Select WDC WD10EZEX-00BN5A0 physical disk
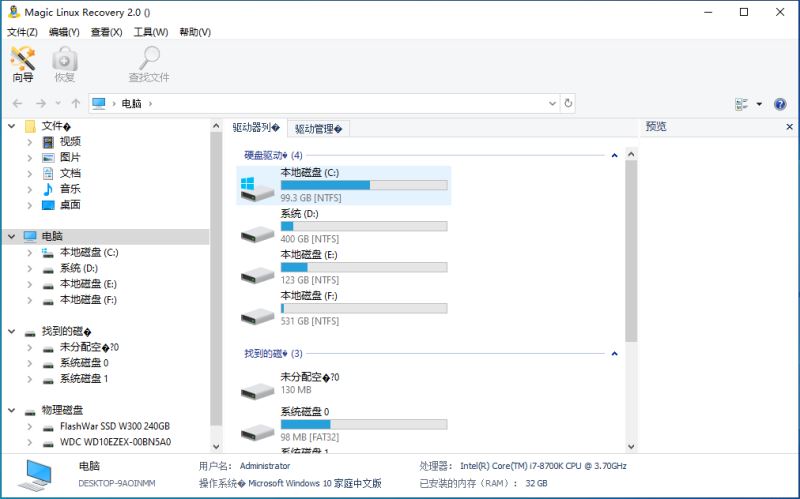Image resolution: width=800 pixels, height=499 pixels. tap(115, 442)
